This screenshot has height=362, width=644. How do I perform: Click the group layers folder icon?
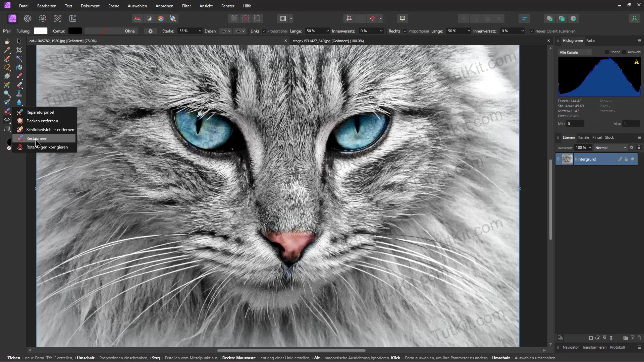pos(626,338)
